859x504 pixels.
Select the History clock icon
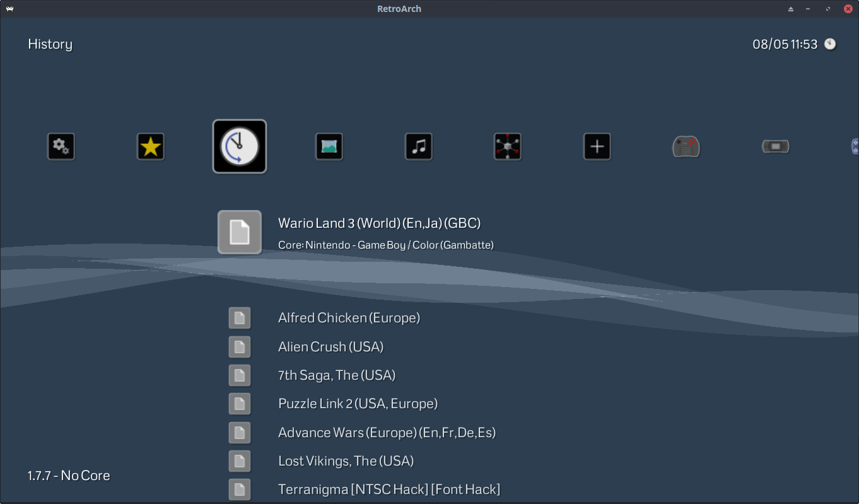click(x=240, y=146)
